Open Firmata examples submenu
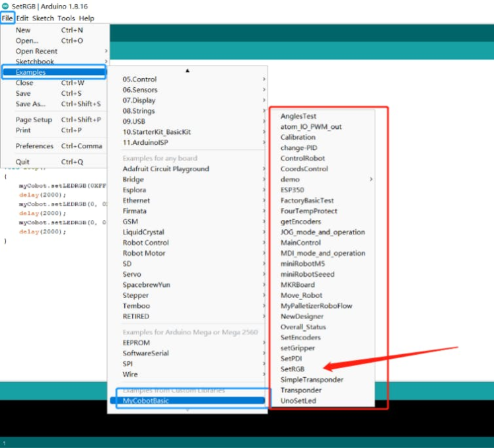 [188, 211]
